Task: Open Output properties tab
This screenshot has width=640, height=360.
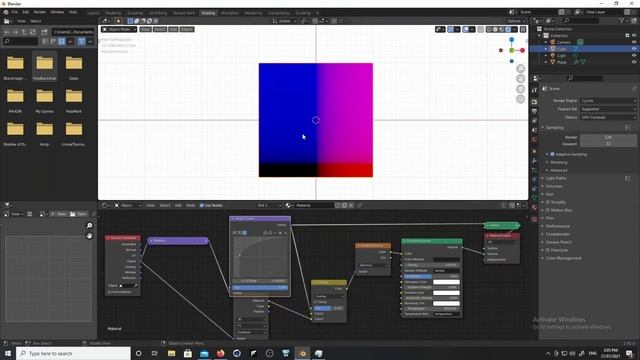Action: 534,111
